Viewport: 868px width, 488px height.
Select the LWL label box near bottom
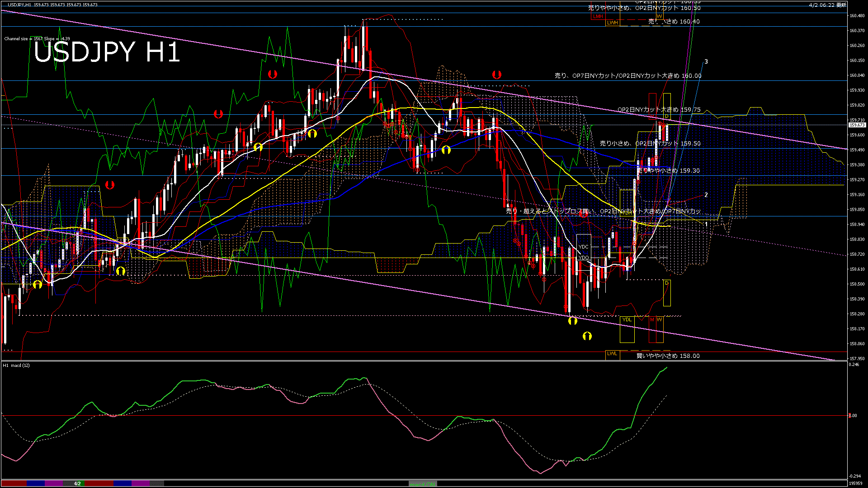pos(612,354)
